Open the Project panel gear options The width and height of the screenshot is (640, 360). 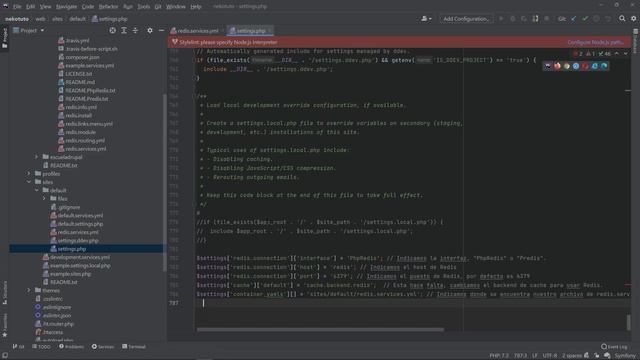(x=150, y=31)
